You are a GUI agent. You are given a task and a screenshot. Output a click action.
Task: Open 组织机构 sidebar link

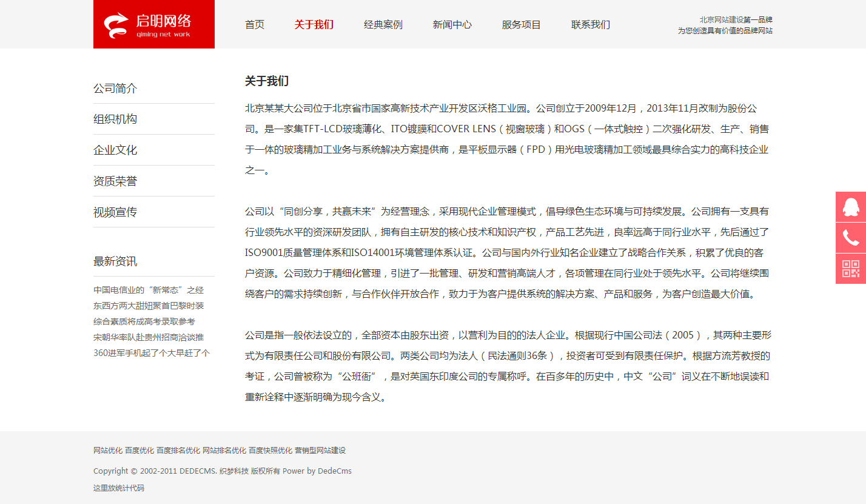pos(115,119)
